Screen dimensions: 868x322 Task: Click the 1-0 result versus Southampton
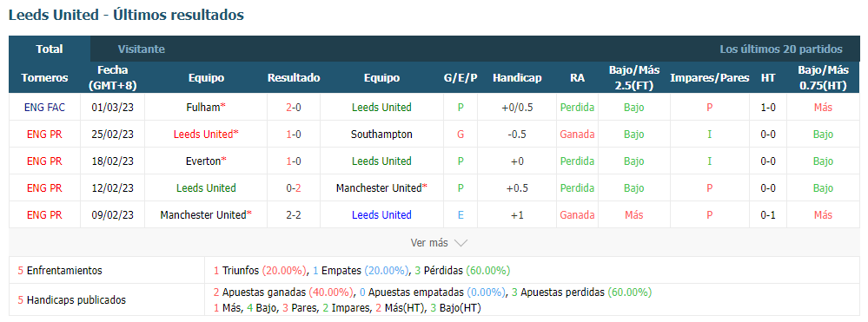[294, 134]
